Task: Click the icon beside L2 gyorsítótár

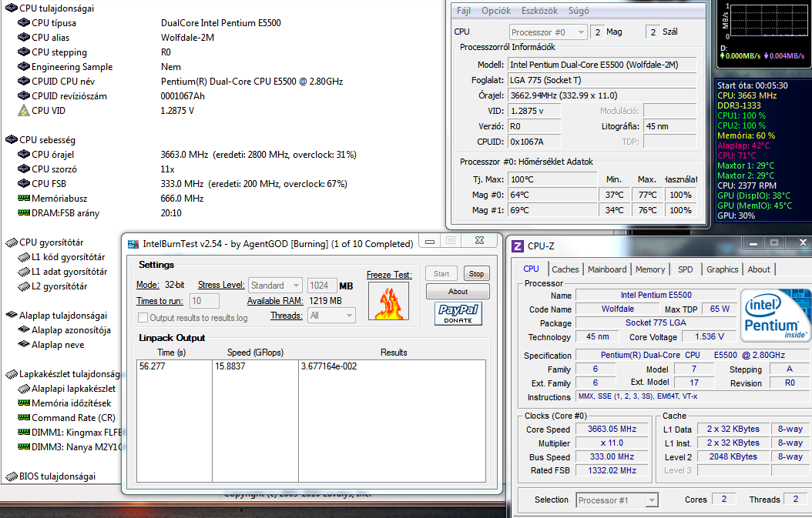Action: pos(24,286)
